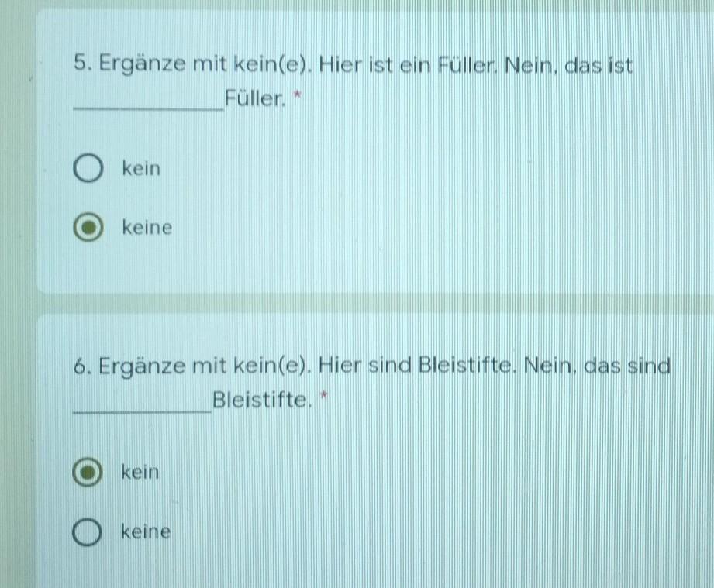
Task: Click the question number "5."
Action: pyautogui.click(x=83, y=63)
